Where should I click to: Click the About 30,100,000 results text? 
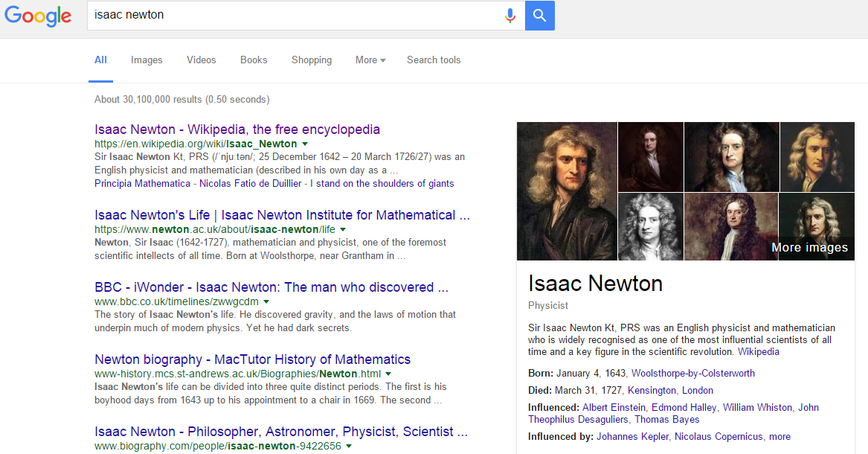point(182,99)
